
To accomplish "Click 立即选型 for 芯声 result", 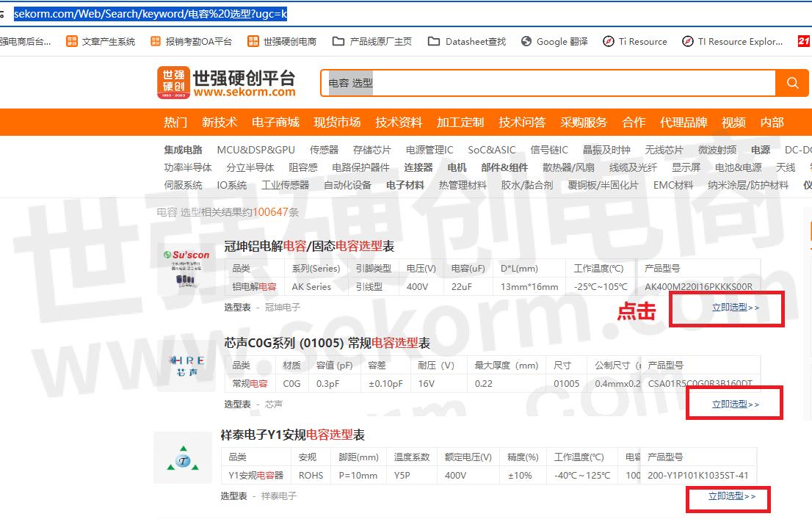I will (x=736, y=404).
